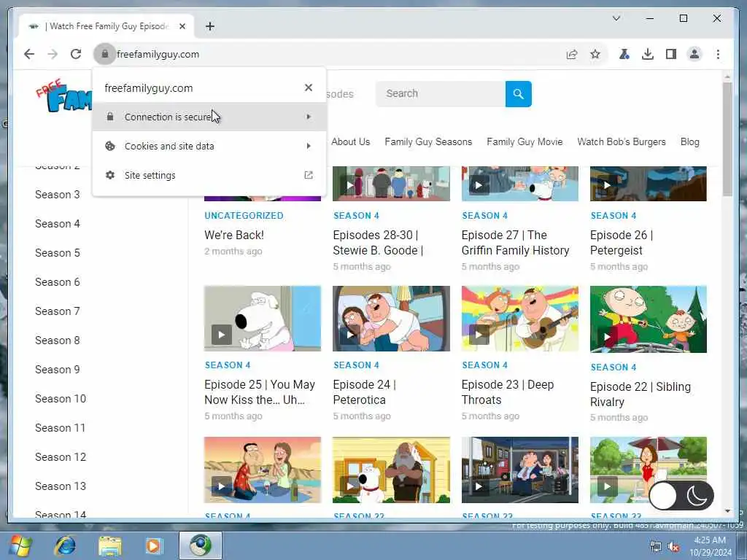The image size is (747, 560).
Task: Open Episodes 28-30 Stewie B. Goode title
Action: [379, 242]
